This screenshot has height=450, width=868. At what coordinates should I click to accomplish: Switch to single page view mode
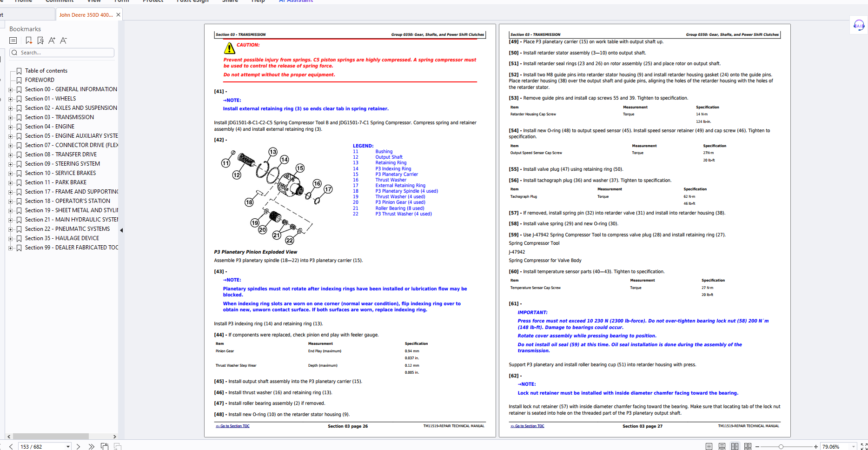[x=709, y=446]
